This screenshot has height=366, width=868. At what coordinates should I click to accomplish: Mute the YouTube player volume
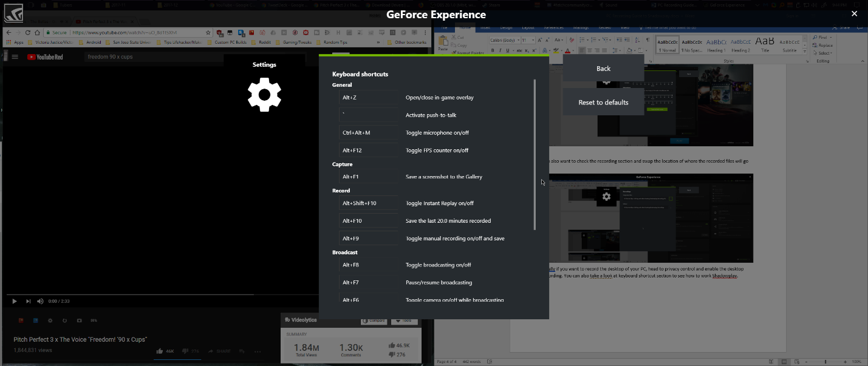(x=40, y=301)
